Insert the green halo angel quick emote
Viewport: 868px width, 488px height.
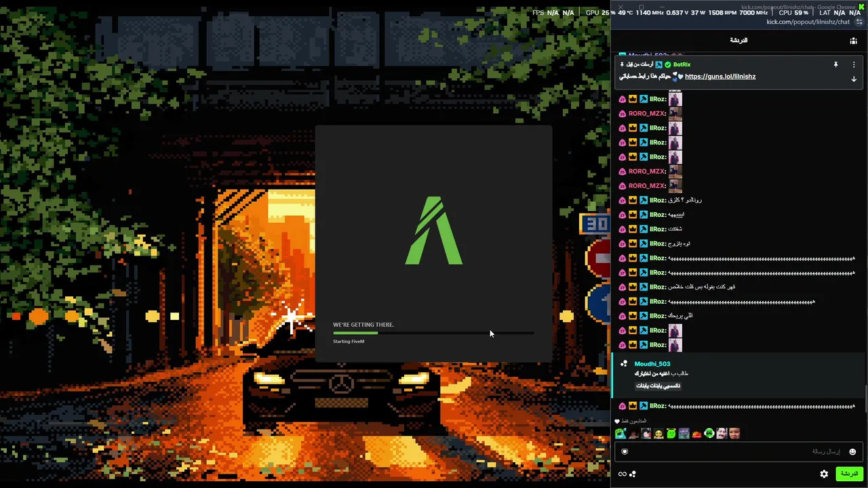point(671,434)
